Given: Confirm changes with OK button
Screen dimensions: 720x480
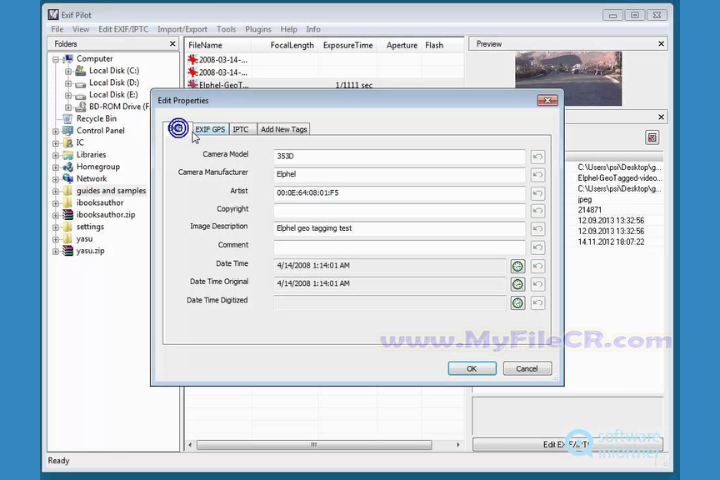Looking at the screenshot, I should [472, 368].
